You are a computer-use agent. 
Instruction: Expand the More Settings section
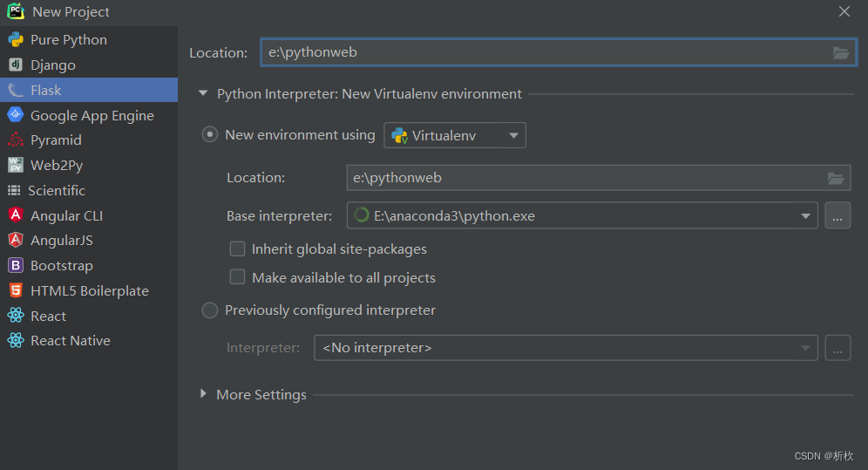click(204, 394)
